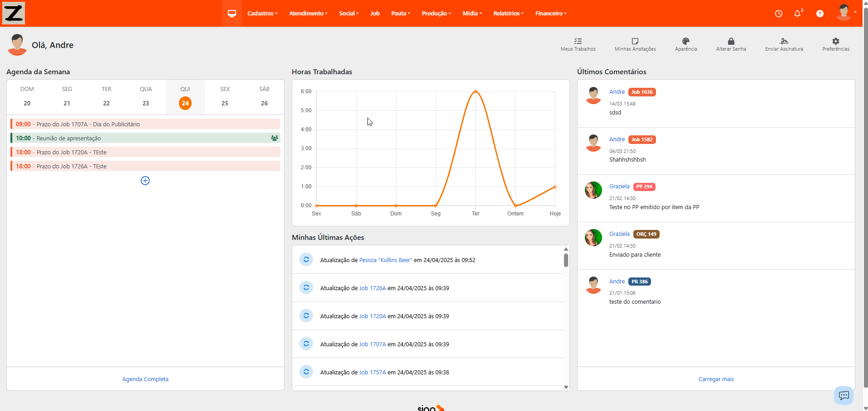The width and height of the screenshot is (868, 411).
Task: Open Enviar Assinatura signature icon
Action: point(784,41)
